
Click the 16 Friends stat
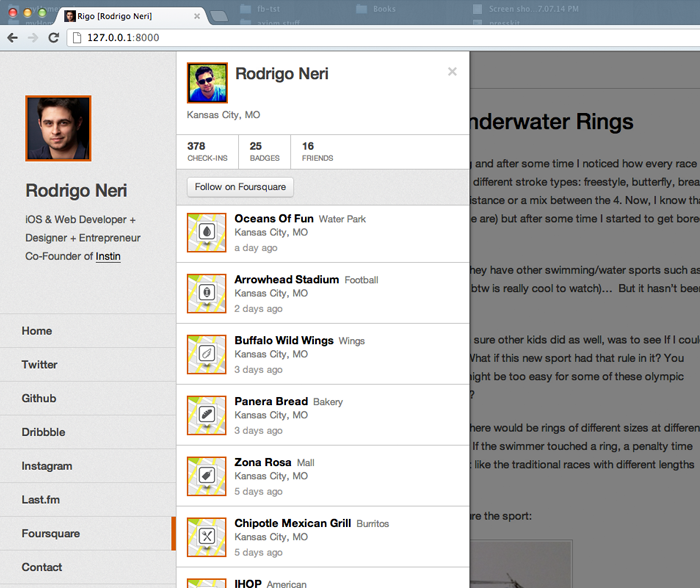point(317,152)
